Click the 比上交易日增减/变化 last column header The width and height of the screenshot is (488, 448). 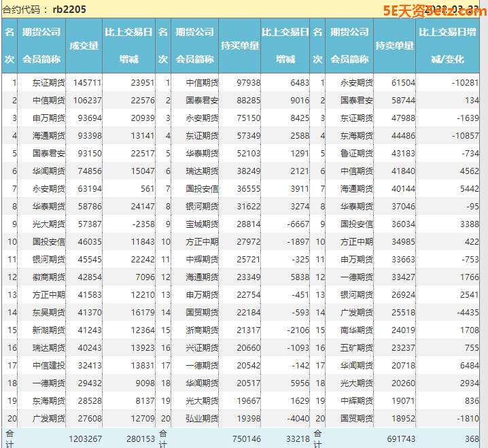(x=447, y=46)
